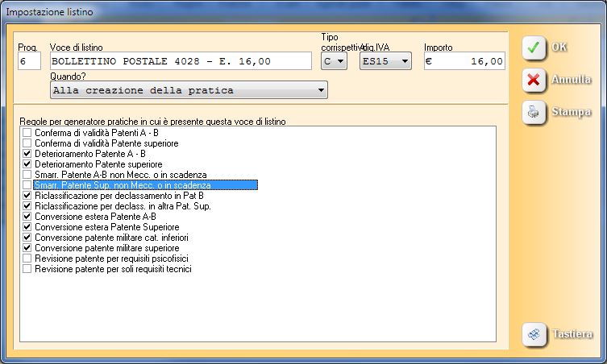Tick Smarr. Patente Sup. non Mecc. checkbox
The image size is (607, 364).
(27, 184)
